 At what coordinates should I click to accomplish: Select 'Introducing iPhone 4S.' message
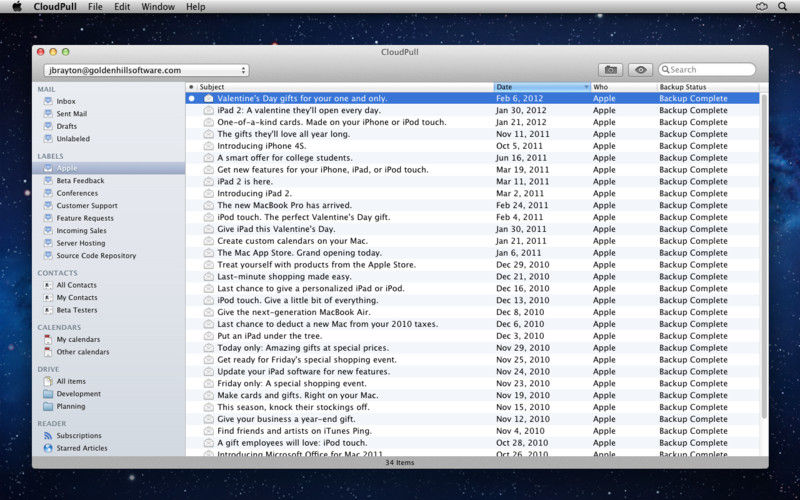(472, 146)
